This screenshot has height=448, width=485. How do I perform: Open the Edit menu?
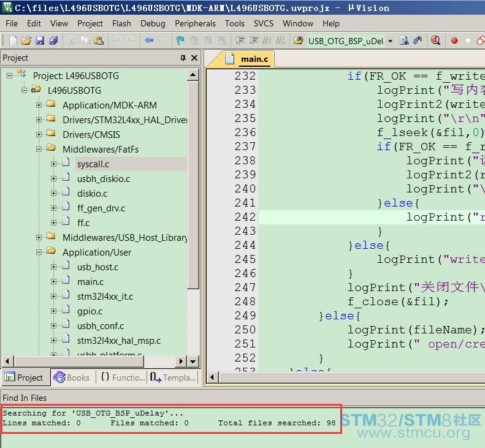pos(34,23)
